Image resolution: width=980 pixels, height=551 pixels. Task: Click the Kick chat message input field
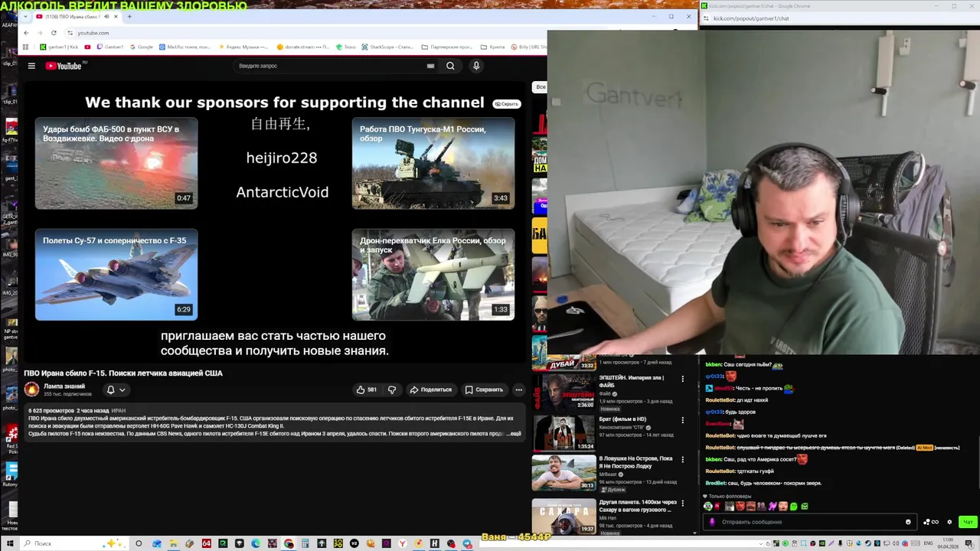(x=810, y=522)
